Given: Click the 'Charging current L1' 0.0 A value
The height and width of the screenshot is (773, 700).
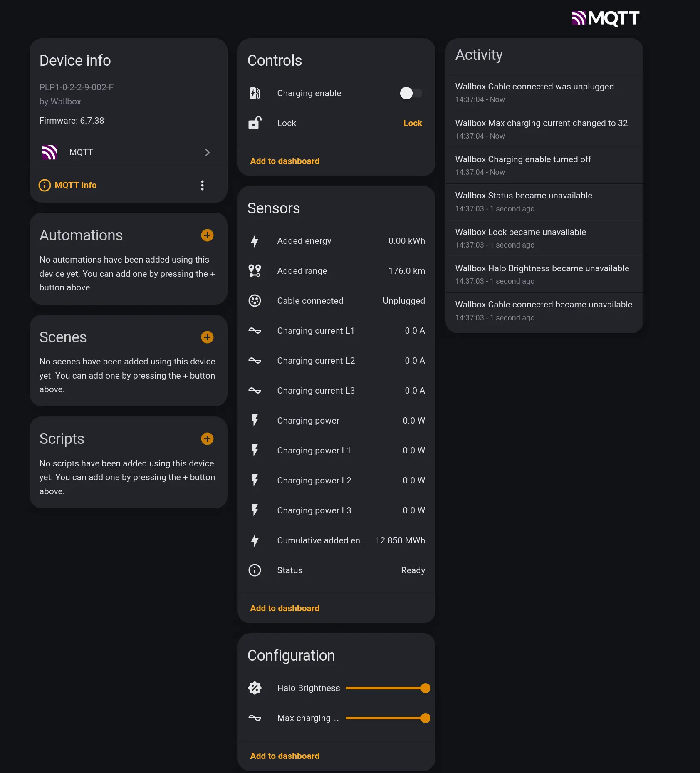Looking at the screenshot, I should (x=415, y=331).
